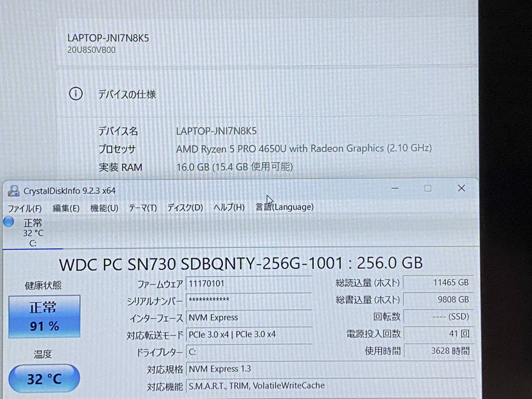Open the テーマ(T) menu
532x399 pixels.
click(142, 208)
